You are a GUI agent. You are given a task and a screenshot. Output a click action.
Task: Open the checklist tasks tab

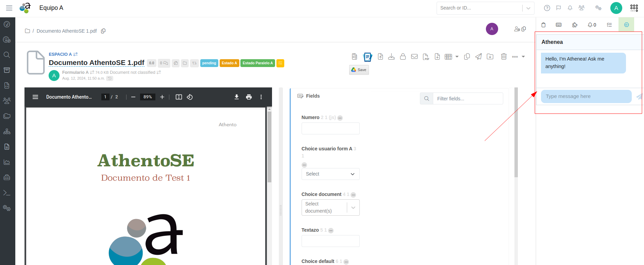[x=609, y=25]
